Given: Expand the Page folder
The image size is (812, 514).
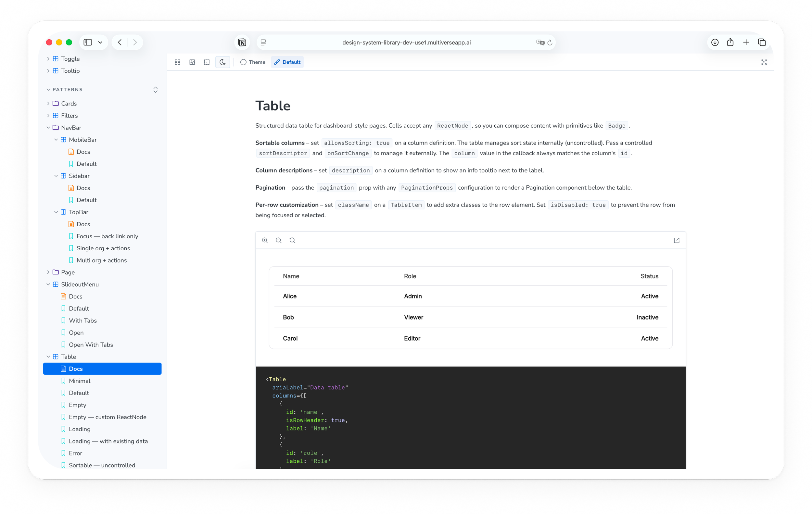Looking at the screenshot, I should pos(48,272).
